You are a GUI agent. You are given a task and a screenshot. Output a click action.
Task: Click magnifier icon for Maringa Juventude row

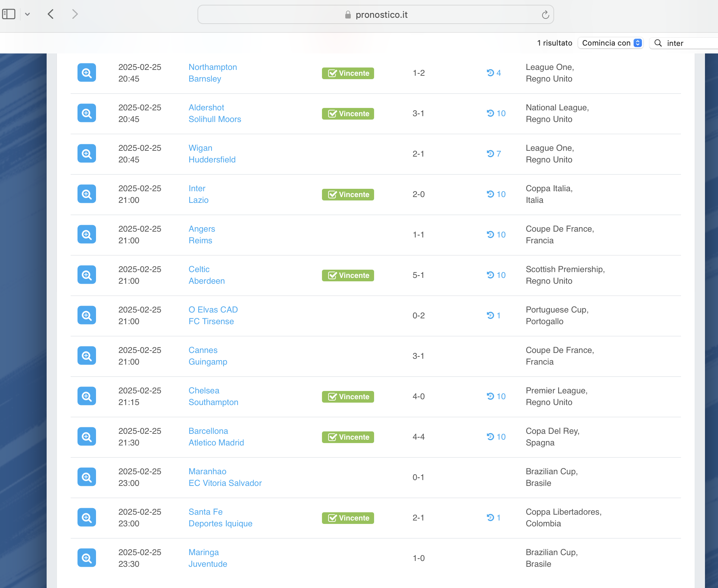coord(87,558)
